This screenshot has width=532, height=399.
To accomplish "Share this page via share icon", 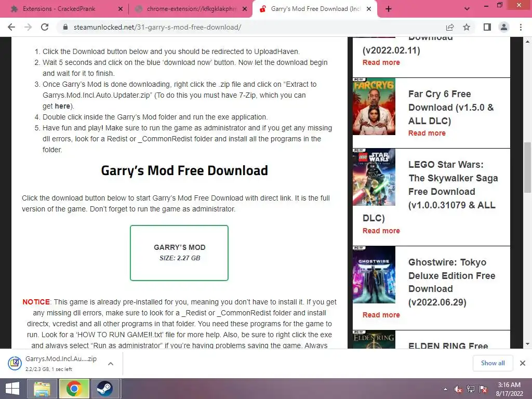I will pyautogui.click(x=450, y=27).
